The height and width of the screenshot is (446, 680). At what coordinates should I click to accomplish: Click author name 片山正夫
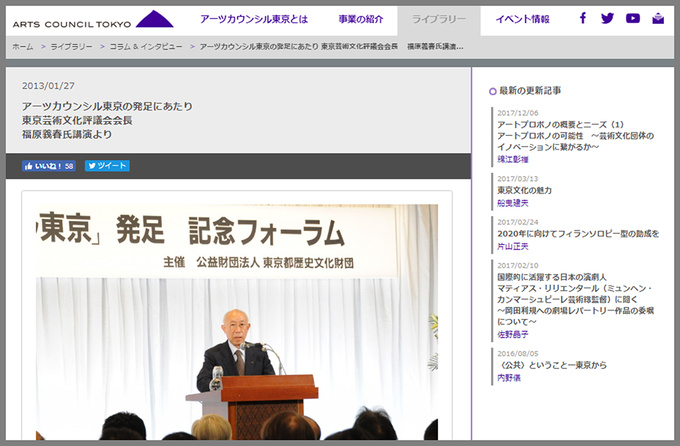pyautogui.click(x=512, y=246)
